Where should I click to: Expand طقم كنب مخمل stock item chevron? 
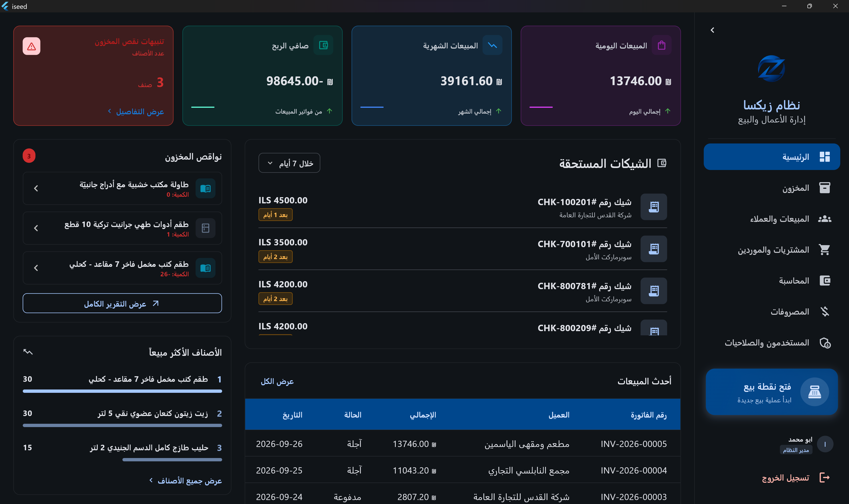(36, 268)
